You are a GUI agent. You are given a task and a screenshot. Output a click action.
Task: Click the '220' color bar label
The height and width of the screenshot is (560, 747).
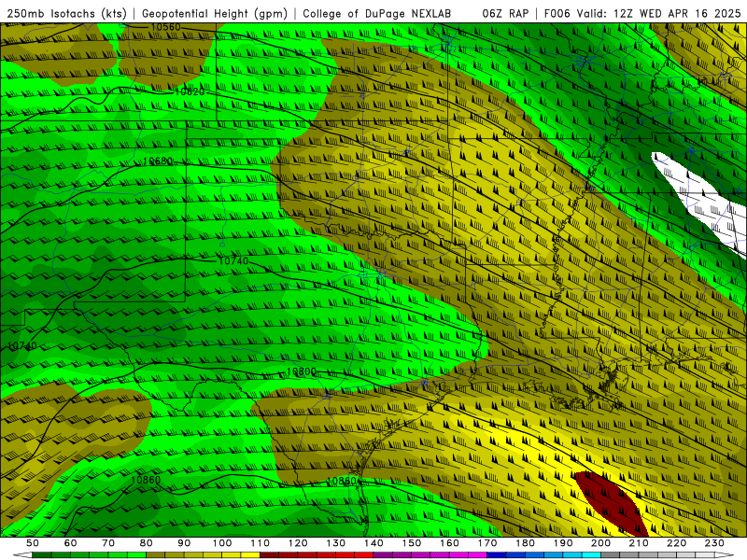[x=677, y=543]
